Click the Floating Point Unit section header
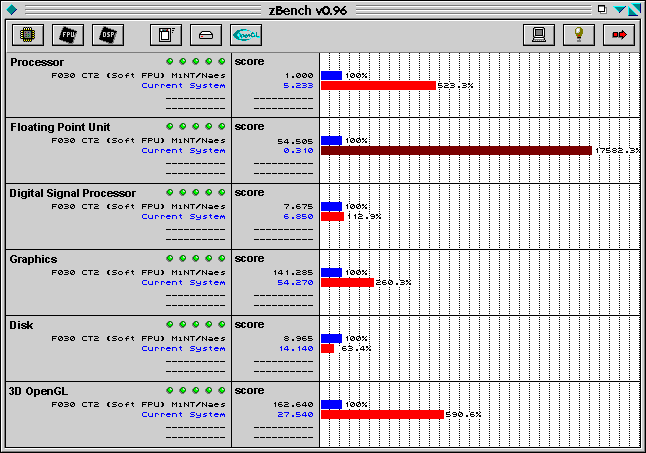 [x=60, y=127]
